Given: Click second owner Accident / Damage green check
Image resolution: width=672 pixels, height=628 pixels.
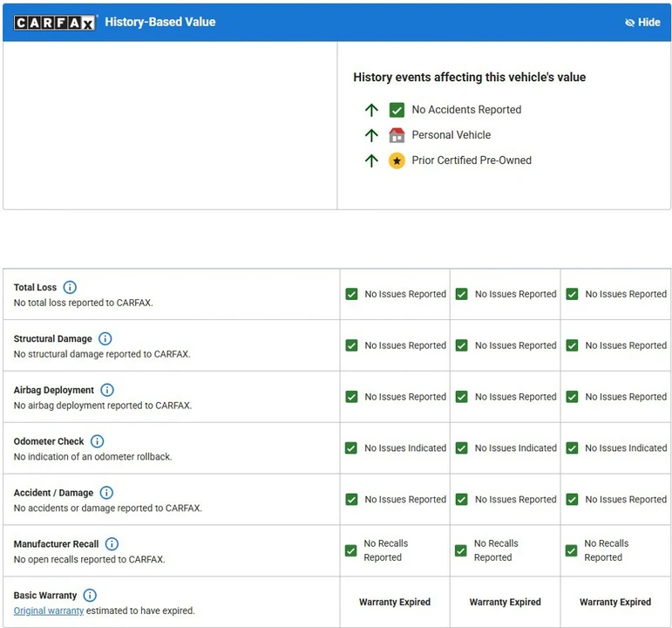Looking at the screenshot, I should (x=462, y=499).
